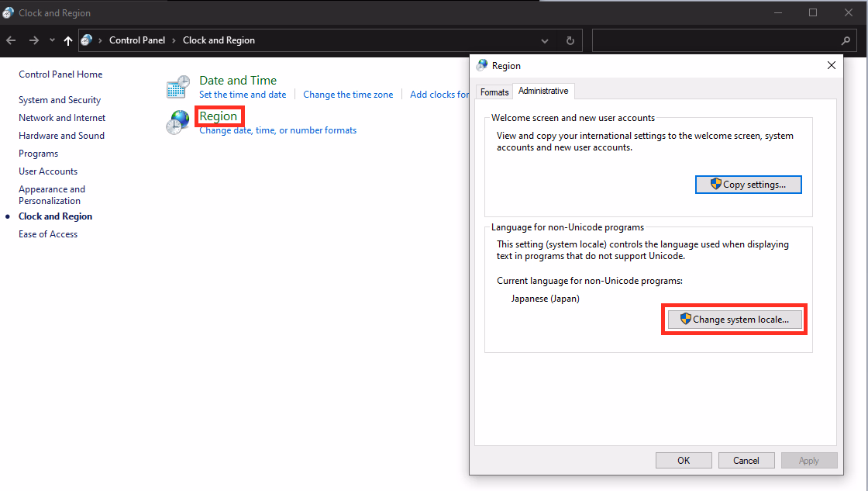
Task: Click the search magnifier icon
Action: pos(846,40)
